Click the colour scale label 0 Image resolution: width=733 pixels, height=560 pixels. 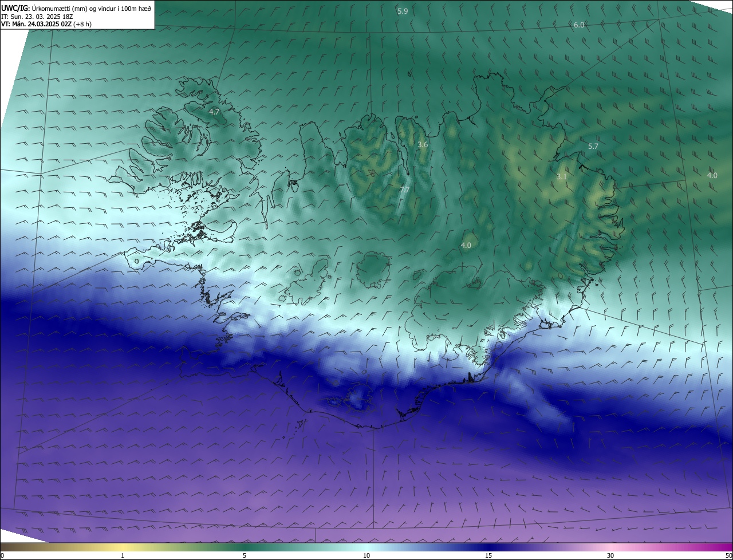(x=2, y=555)
